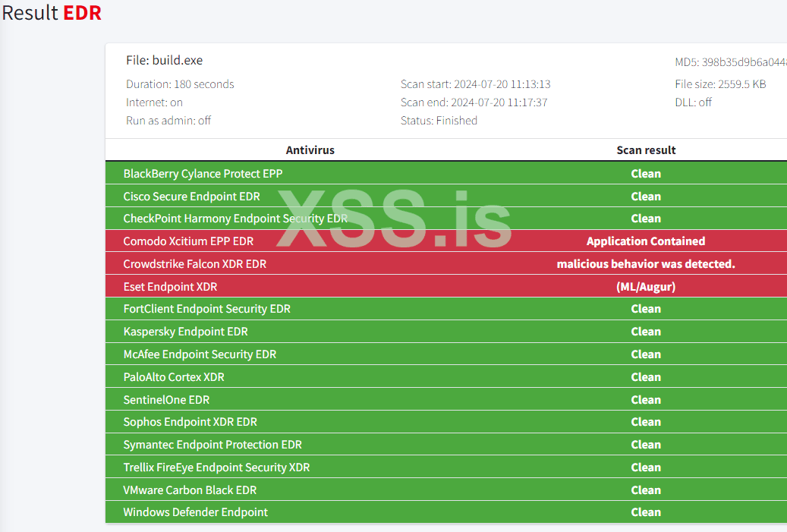
Task: Select CheckPoint Harmony Endpoint Security EDR name
Action: click(235, 219)
